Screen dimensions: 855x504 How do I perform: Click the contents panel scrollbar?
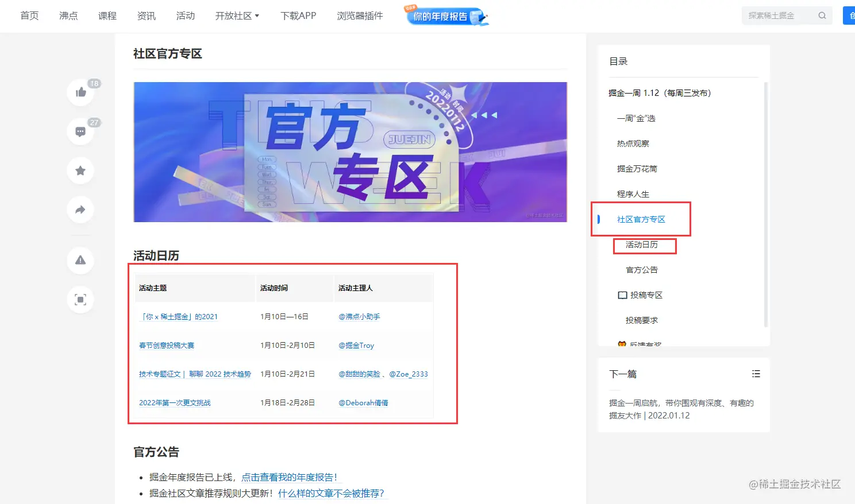tap(766, 205)
